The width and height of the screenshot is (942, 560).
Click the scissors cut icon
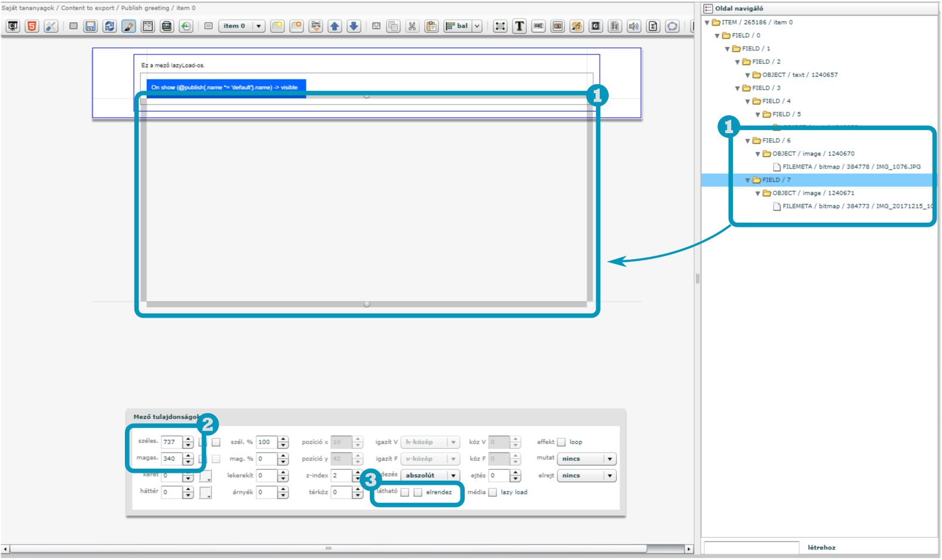(x=412, y=26)
